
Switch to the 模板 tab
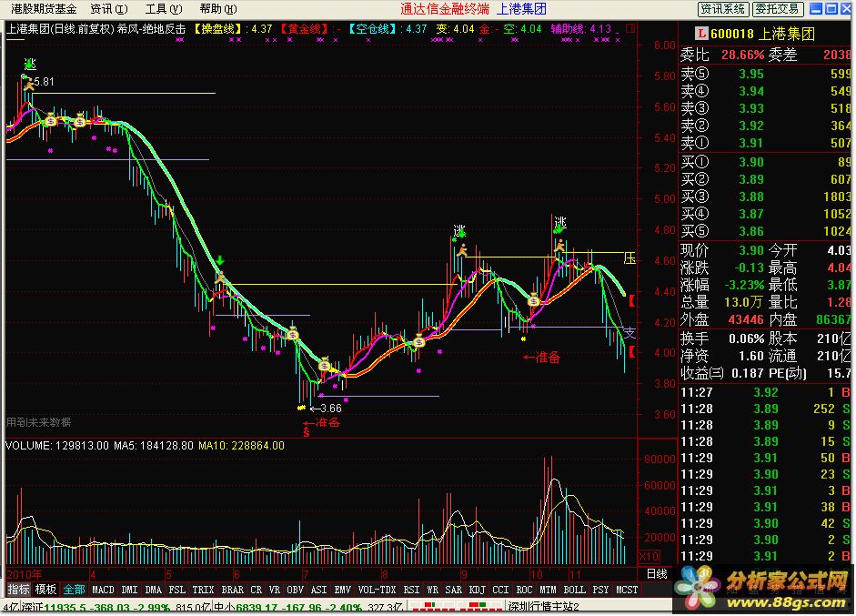pos(45,590)
